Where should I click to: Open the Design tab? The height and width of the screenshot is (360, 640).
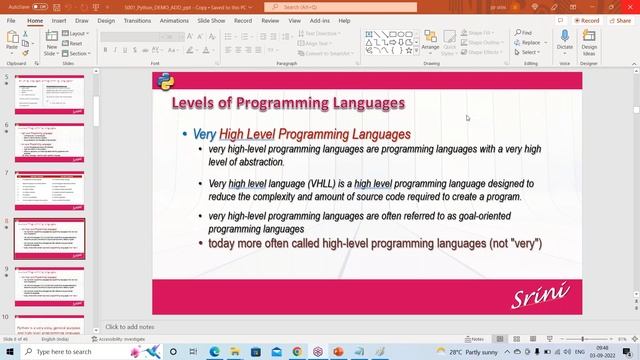106,21
